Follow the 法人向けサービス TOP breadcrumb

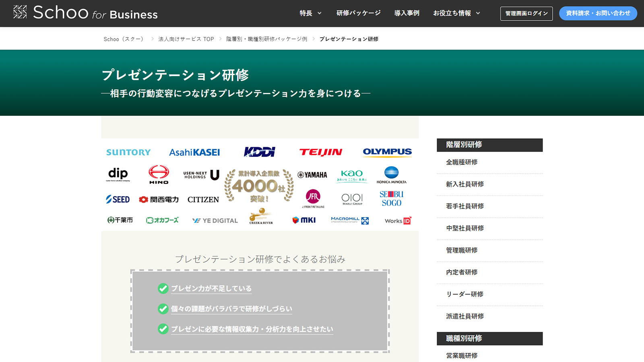tap(186, 39)
